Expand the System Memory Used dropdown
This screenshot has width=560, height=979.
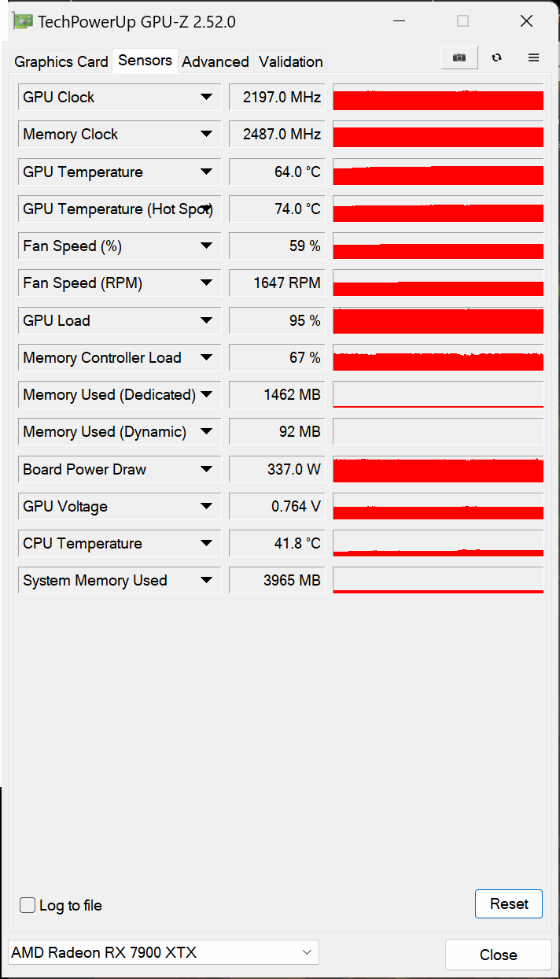tap(206, 581)
